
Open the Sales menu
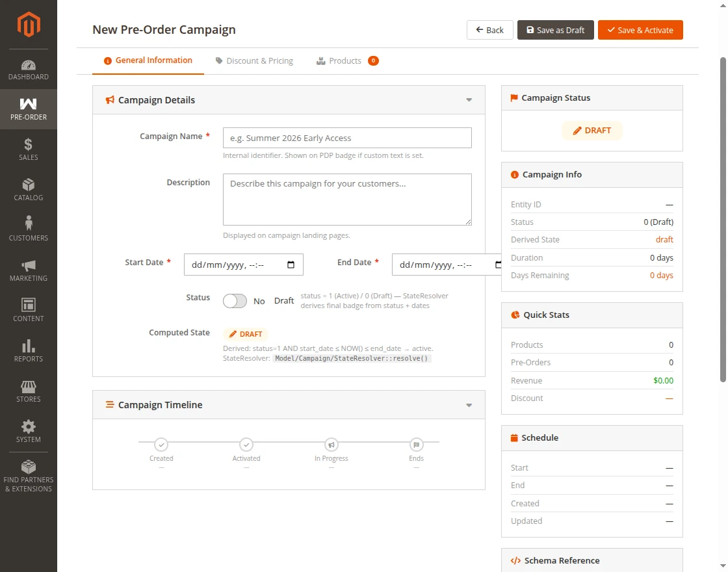[x=29, y=149]
